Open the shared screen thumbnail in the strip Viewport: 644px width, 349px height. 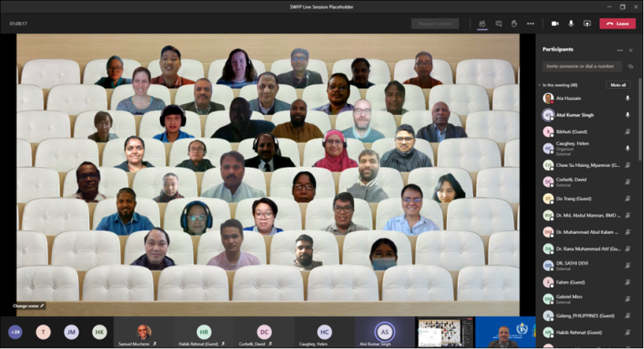[445, 332]
